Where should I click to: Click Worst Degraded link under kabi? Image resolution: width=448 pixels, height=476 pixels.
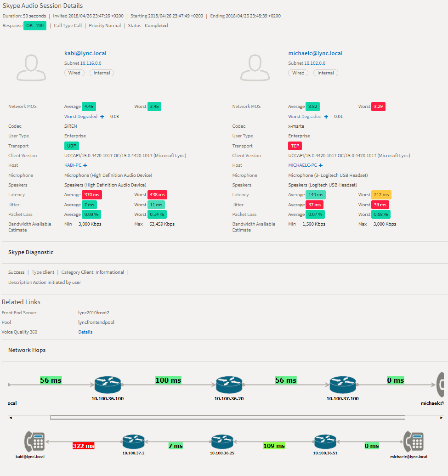(81, 117)
